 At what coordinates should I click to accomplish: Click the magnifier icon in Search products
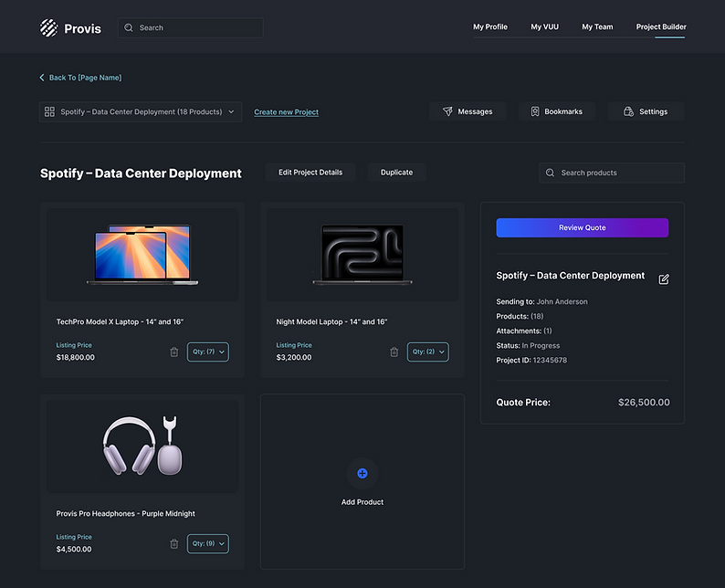pyautogui.click(x=550, y=173)
